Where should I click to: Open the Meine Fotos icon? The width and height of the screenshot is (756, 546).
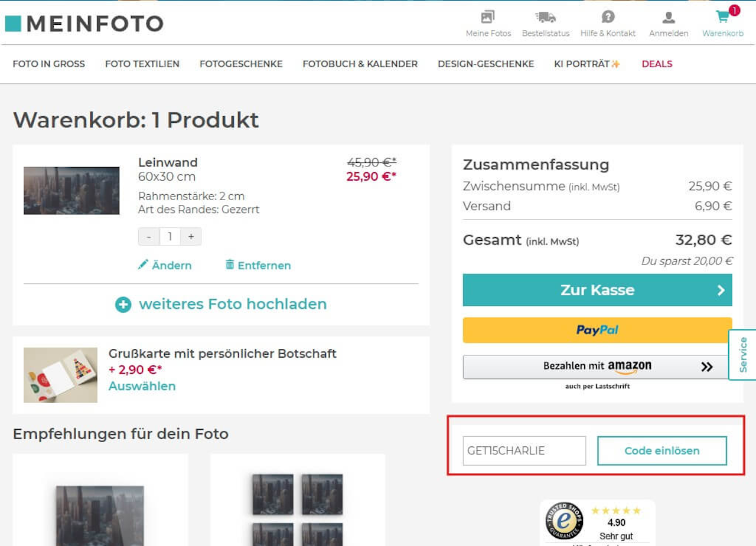(x=488, y=17)
